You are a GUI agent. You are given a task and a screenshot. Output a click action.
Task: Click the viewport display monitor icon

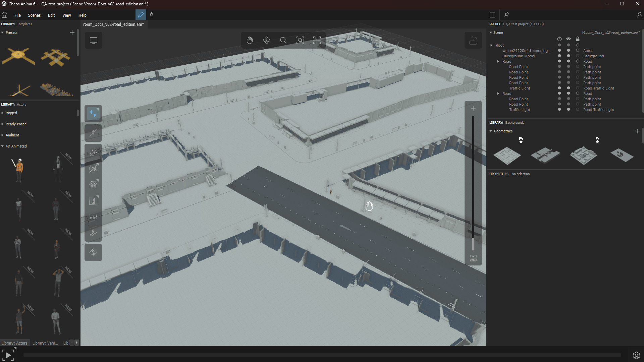pos(94,40)
